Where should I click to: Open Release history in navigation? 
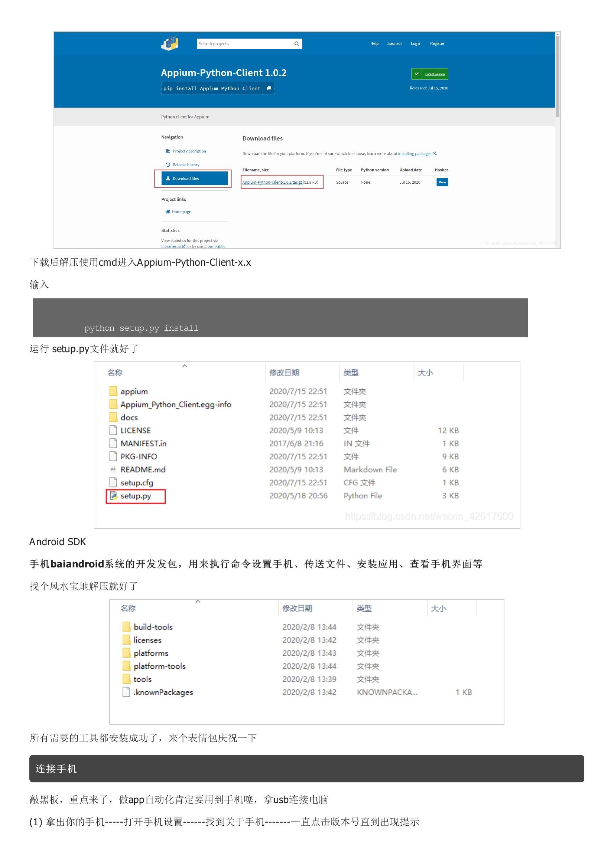click(x=186, y=165)
